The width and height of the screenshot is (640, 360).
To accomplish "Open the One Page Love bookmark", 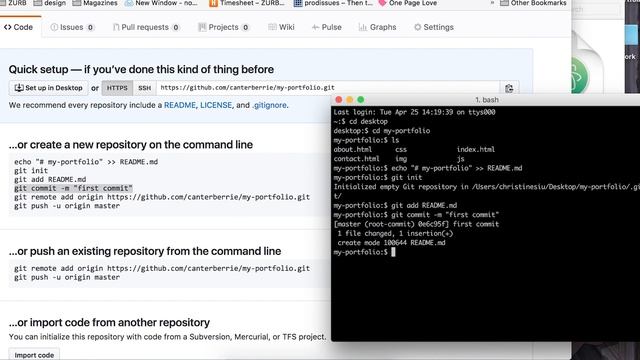I will (408, 3).
